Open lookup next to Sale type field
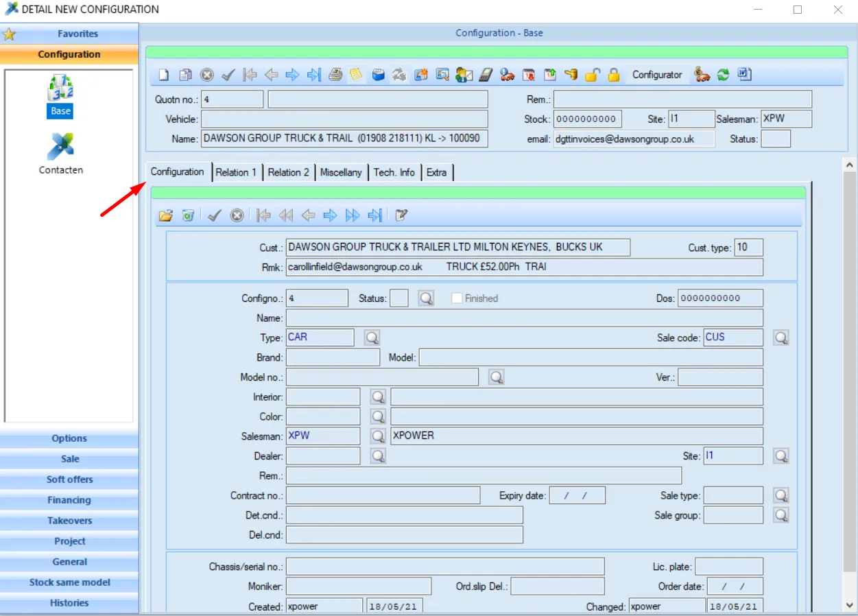Screen dimensions: 858x616 point(780,495)
